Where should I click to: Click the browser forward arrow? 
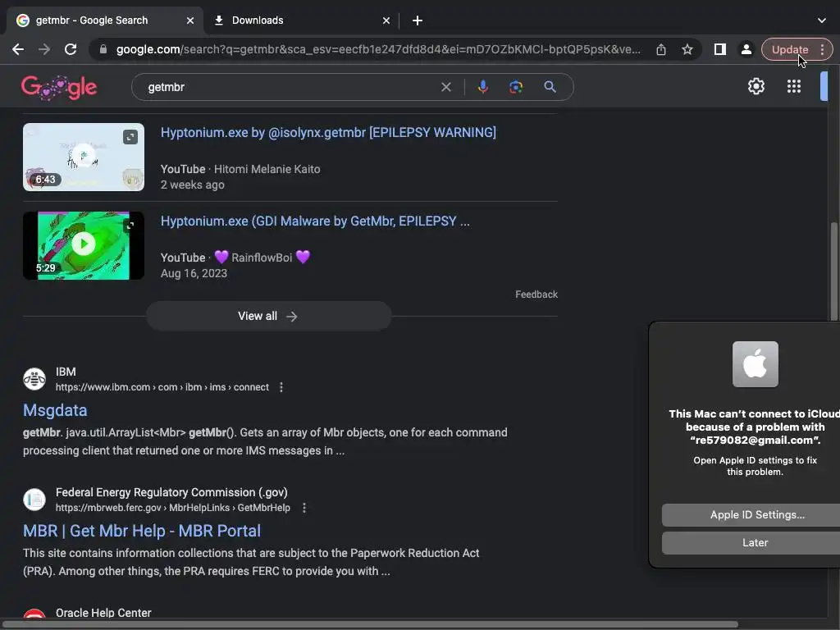coord(44,49)
